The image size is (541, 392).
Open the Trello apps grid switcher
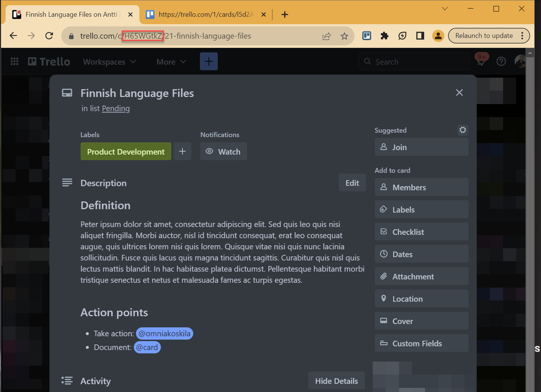pyautogui.click(x=14, y=62)
